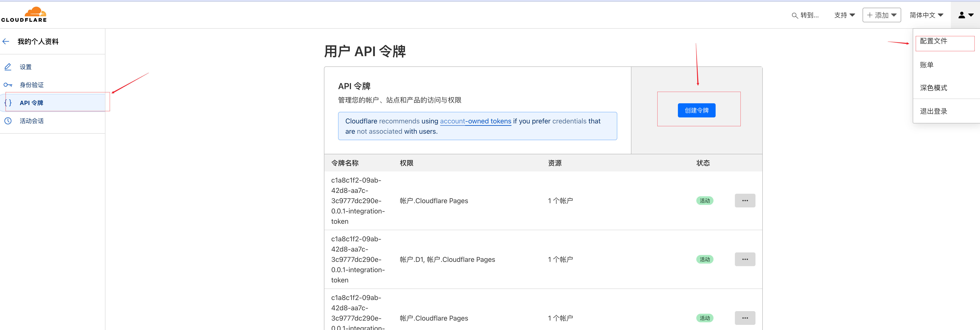Open options for the D1 token row
Screen dimensions: 980x330
click(745, 259)
